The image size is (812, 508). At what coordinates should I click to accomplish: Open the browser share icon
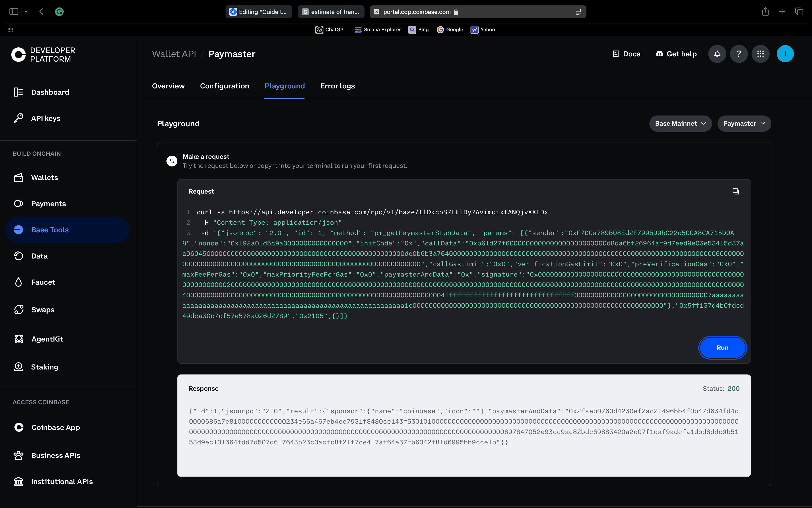765,12
